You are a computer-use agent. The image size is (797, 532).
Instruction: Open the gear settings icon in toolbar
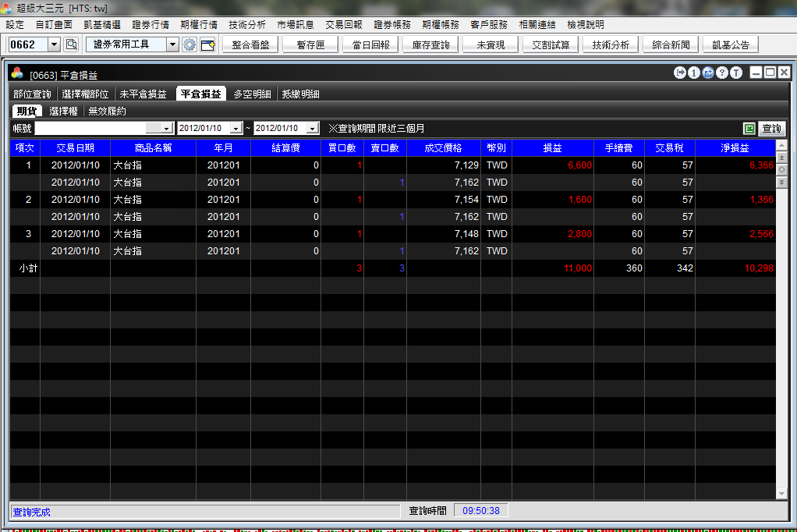click(190, 44)
